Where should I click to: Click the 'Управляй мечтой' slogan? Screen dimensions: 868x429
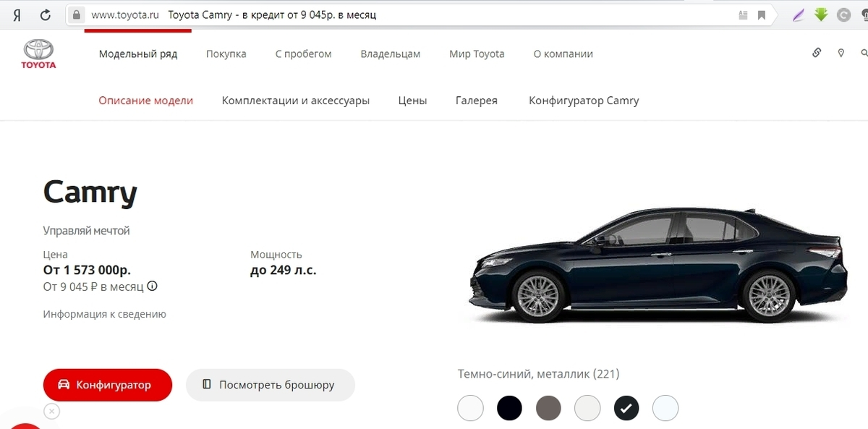point(86,231)
